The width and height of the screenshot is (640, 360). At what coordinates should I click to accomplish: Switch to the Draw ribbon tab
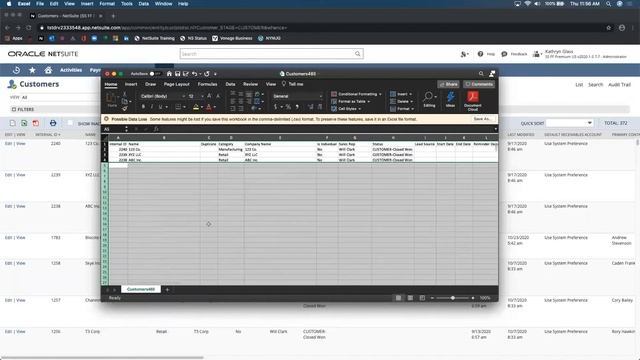click(151, 84)
